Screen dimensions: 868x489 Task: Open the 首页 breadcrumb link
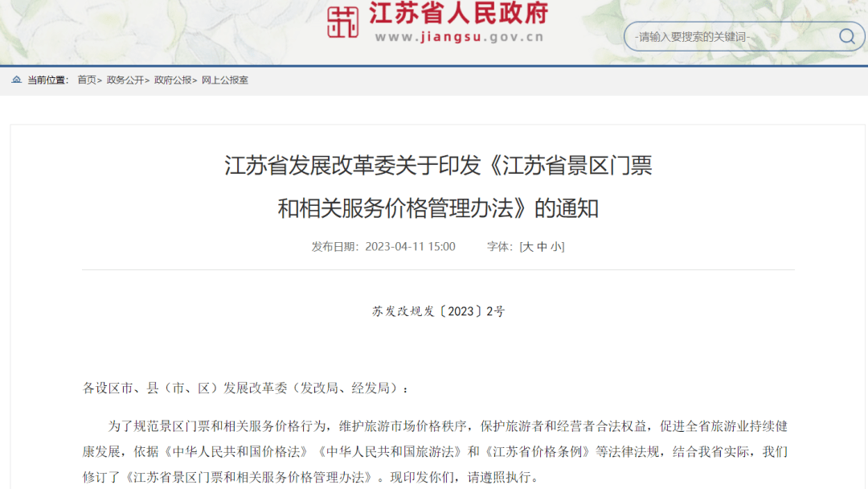click(86, 80)
